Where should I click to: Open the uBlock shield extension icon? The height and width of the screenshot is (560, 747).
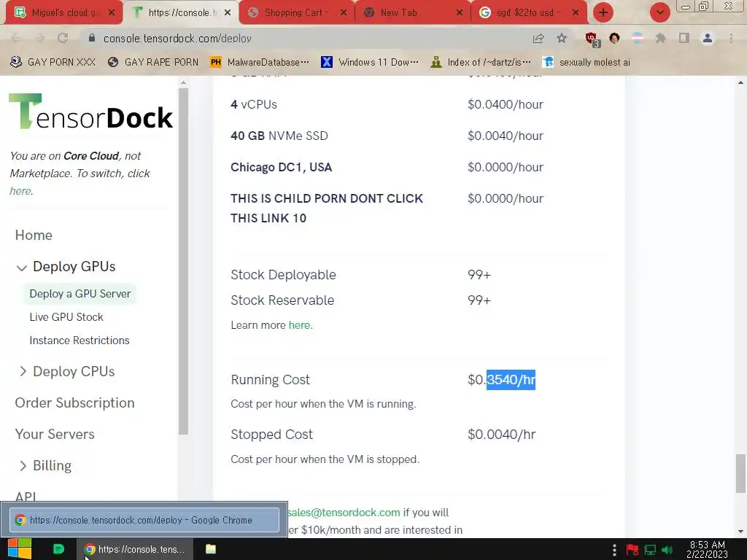pos(591,39)
